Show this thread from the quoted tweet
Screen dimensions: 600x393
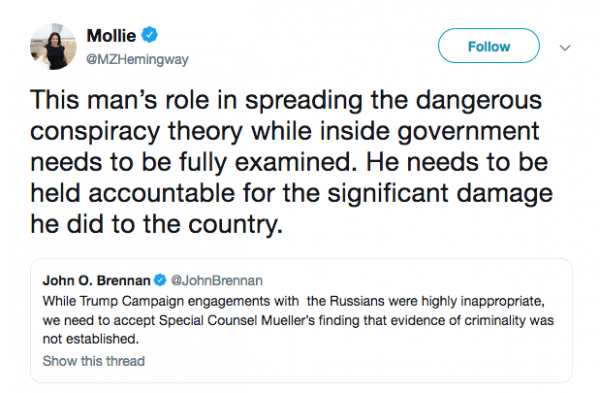point(94,361)
